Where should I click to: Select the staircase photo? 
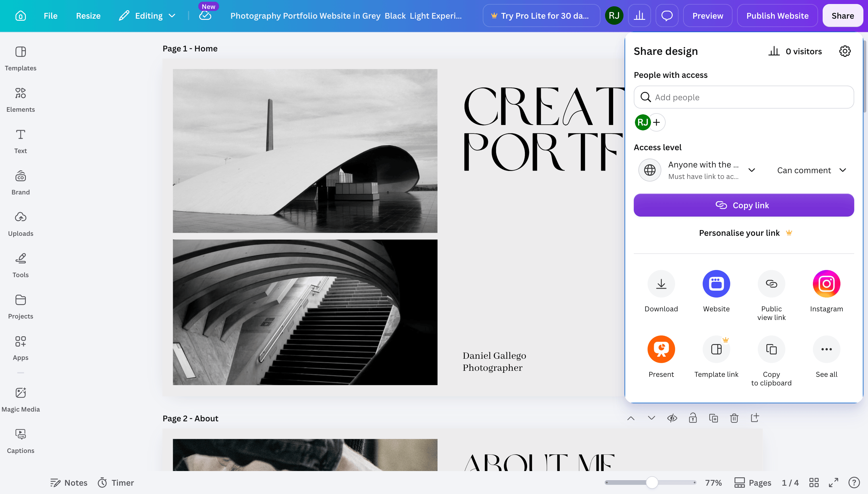(305, 312)
